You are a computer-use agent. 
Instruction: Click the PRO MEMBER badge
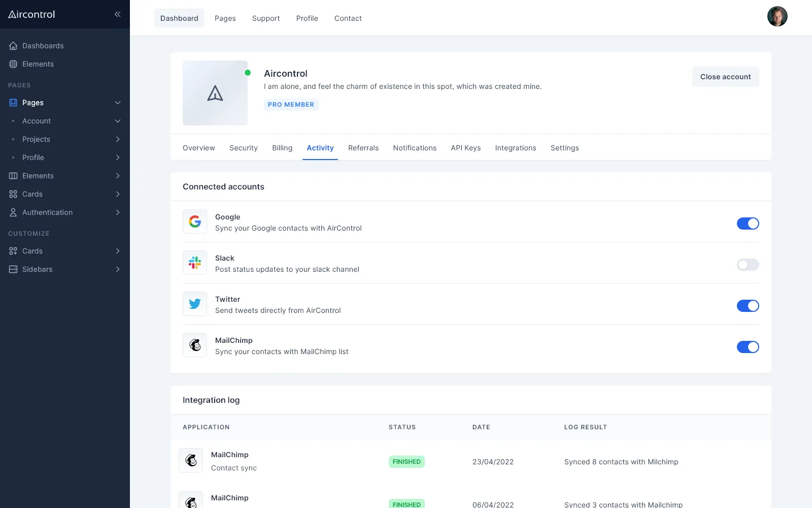tap(291, 105)
